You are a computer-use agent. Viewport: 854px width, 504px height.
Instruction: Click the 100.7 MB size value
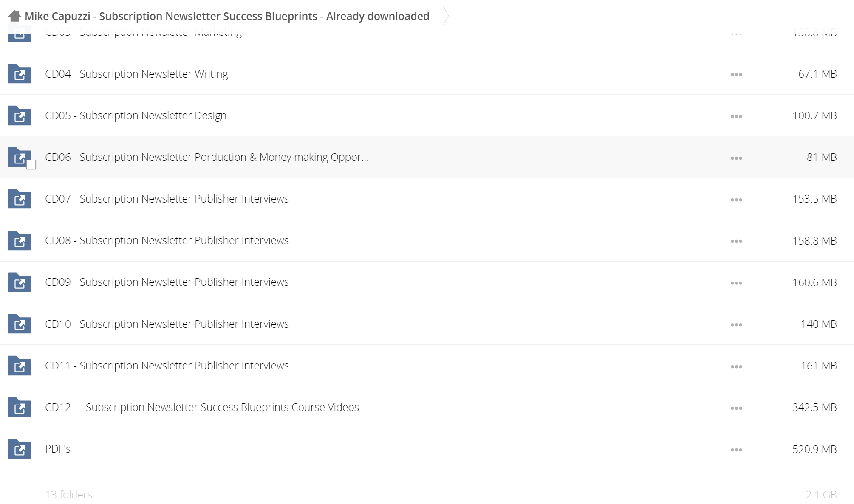point(814,115)
